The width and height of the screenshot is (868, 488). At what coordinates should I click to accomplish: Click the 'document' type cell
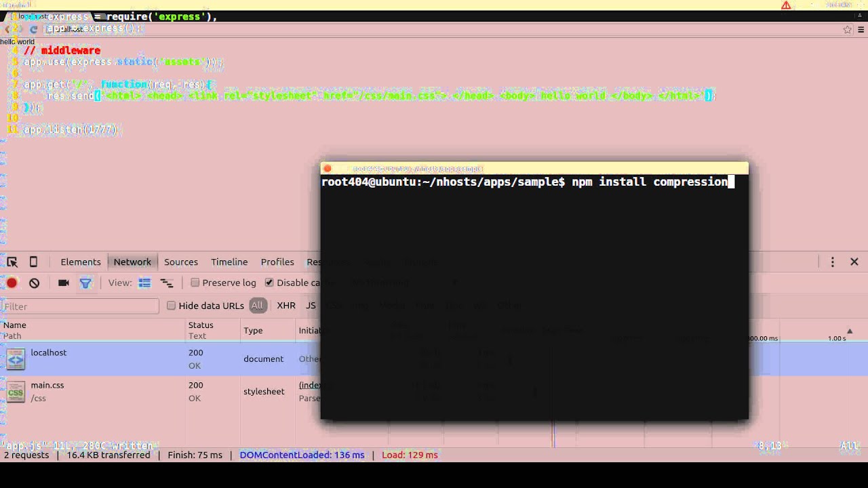tap(264, 359)
